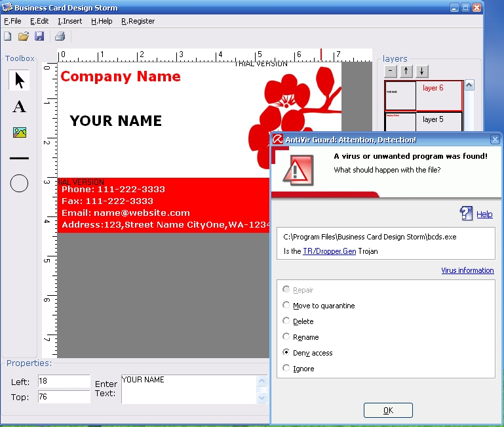Screen dimensions: 504x427
Task: Remove layer with the minus button
Action: 391,71
